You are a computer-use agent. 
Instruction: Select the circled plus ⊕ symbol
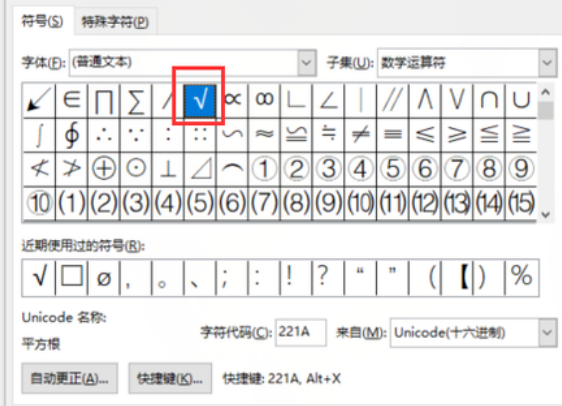[x=104, y=169]
